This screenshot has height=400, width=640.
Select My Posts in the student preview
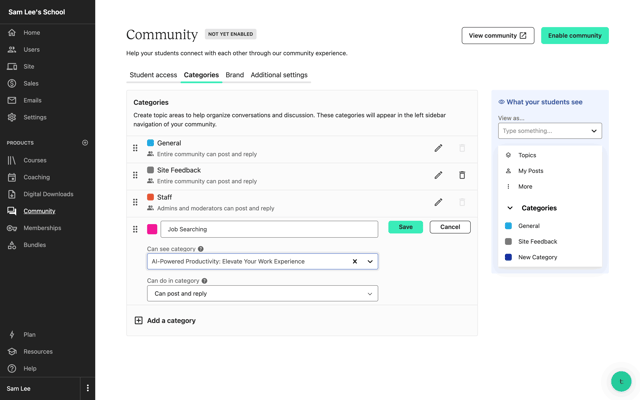coord(530,171)
